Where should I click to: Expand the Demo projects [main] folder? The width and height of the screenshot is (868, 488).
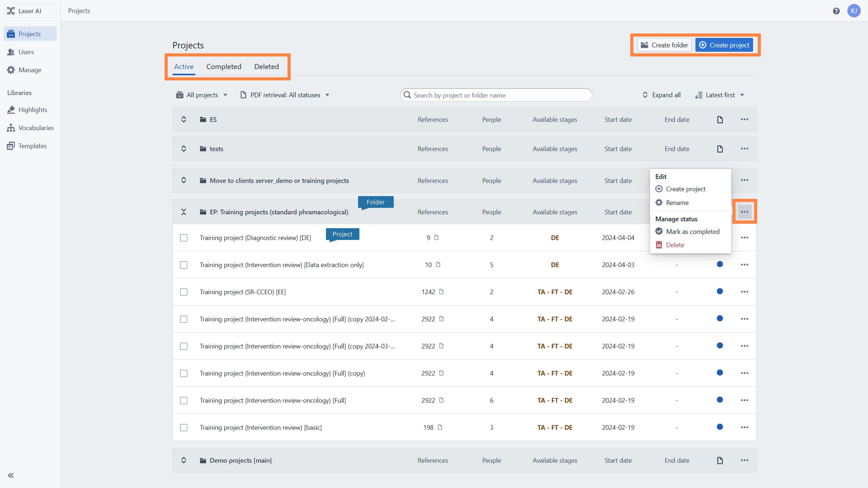[184, 460]
